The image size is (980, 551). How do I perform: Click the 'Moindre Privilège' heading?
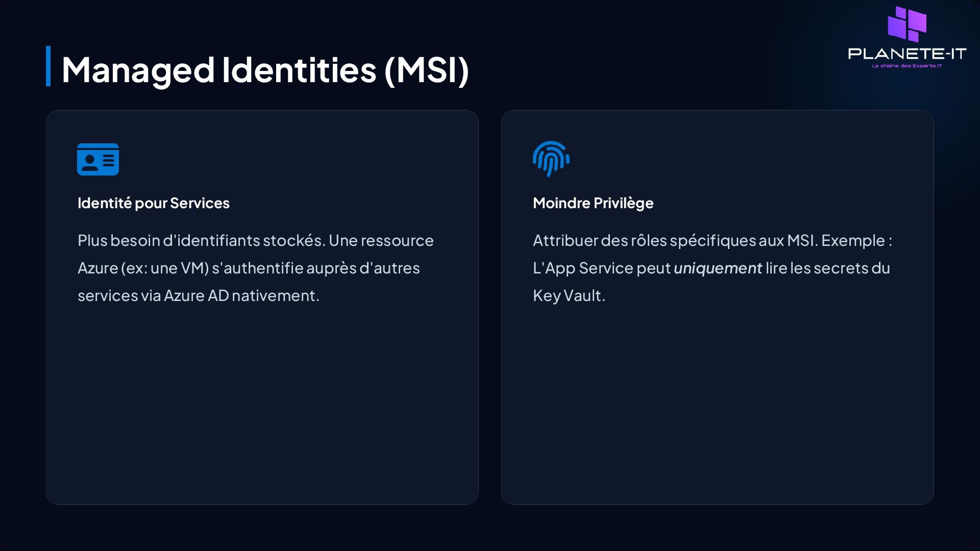click(x=593, y=203)
